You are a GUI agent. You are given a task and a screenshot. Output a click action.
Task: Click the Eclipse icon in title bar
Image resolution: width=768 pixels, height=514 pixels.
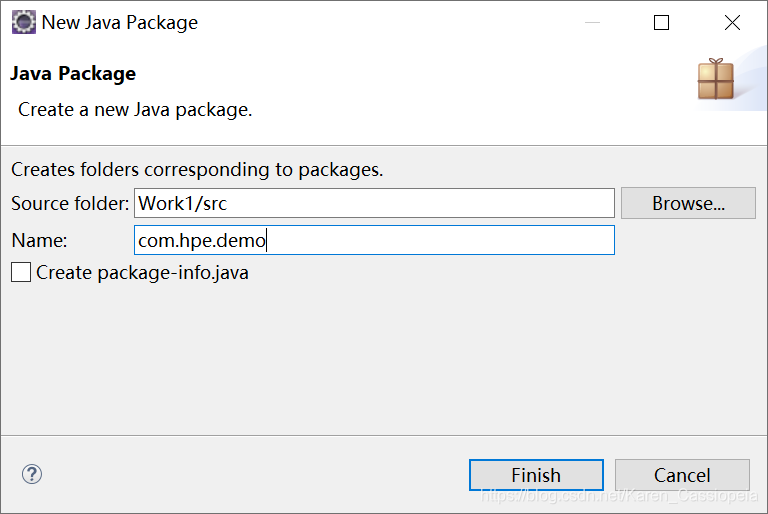(x=23, y=22)
